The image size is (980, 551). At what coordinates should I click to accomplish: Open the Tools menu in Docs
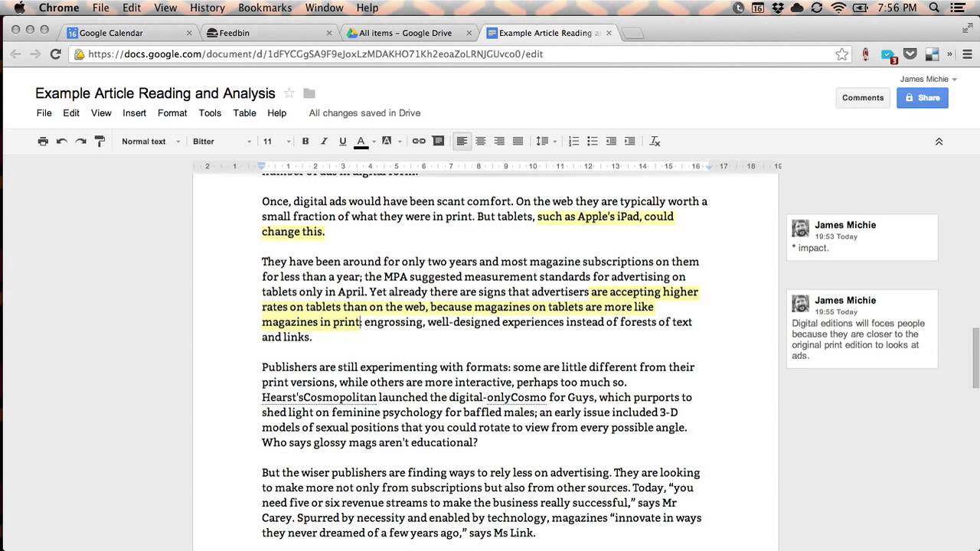click(x=210, y=112)
